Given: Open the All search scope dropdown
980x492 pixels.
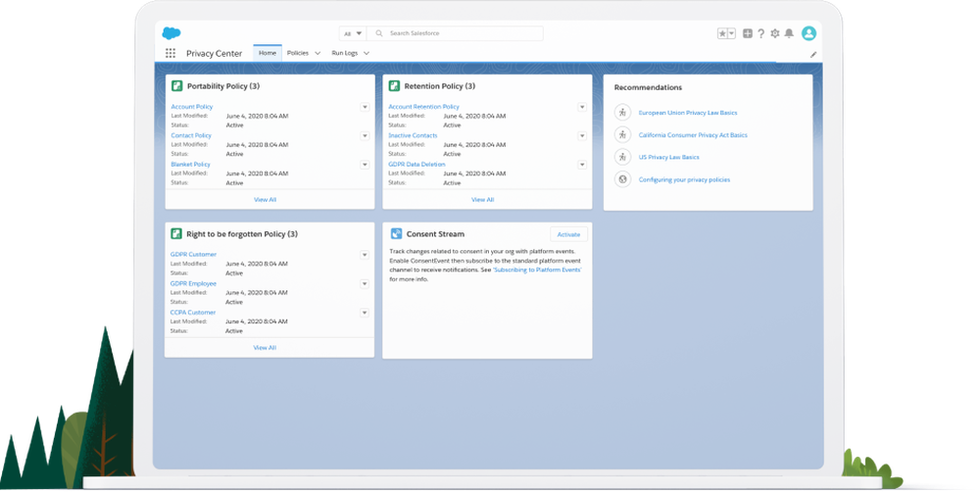Looking at the screenshot, I should [353, 33].
